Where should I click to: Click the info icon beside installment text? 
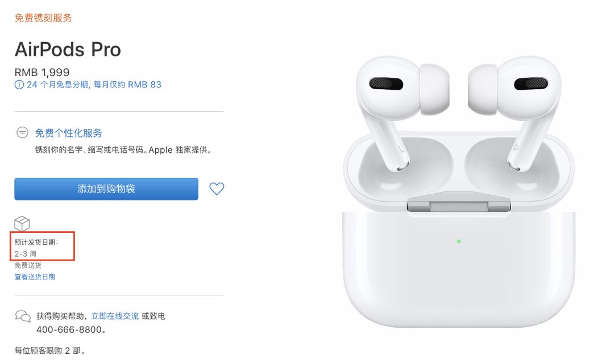[19, 85]
